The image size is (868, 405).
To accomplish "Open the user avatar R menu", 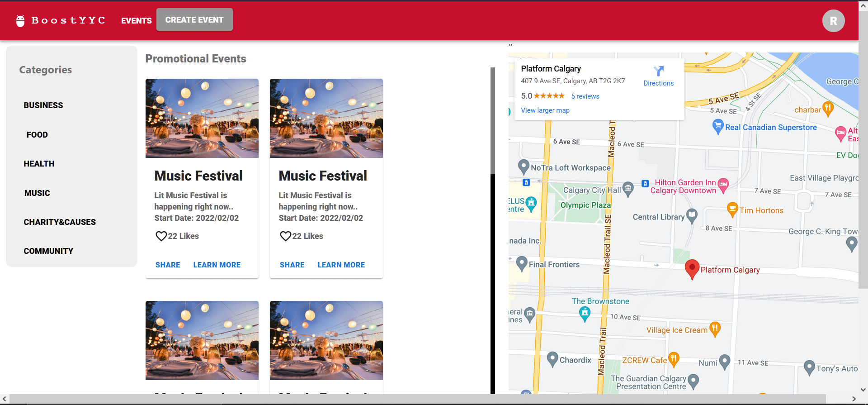I will point(833,21).
